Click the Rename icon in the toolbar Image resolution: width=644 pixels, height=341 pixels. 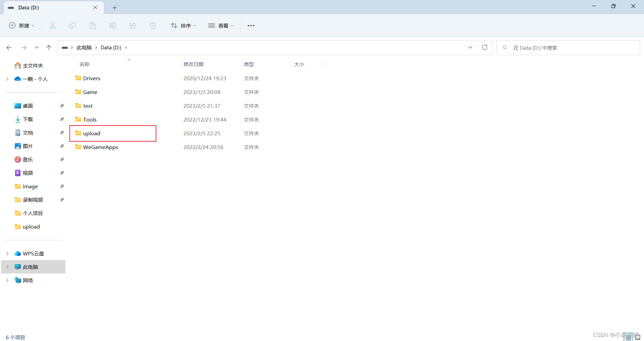pos(113,26)
